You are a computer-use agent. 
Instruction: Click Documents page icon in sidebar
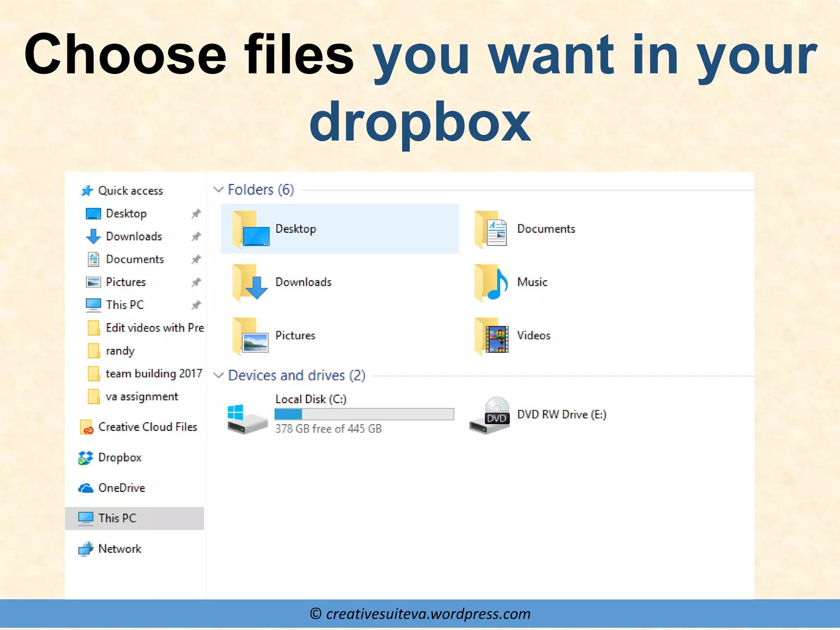94,259
